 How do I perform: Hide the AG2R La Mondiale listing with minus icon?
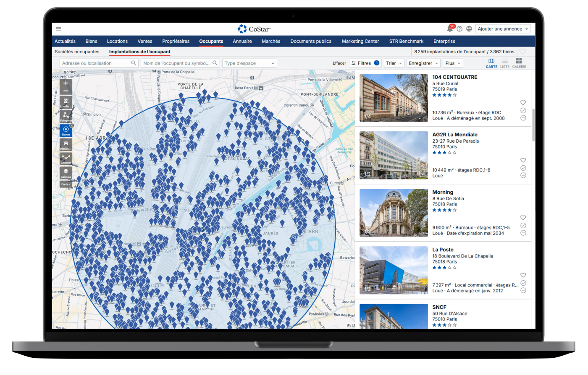pos(523,175)
